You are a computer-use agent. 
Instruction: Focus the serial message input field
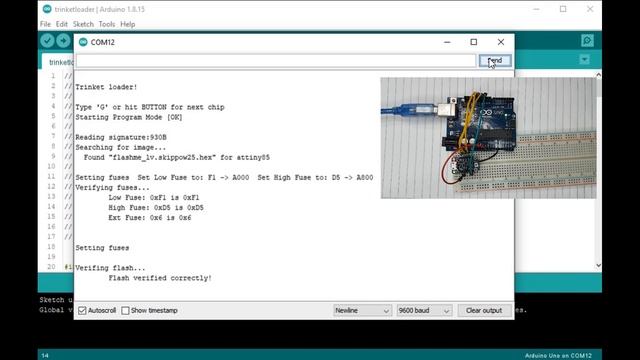pyautogui.click(x=276, y=61)
